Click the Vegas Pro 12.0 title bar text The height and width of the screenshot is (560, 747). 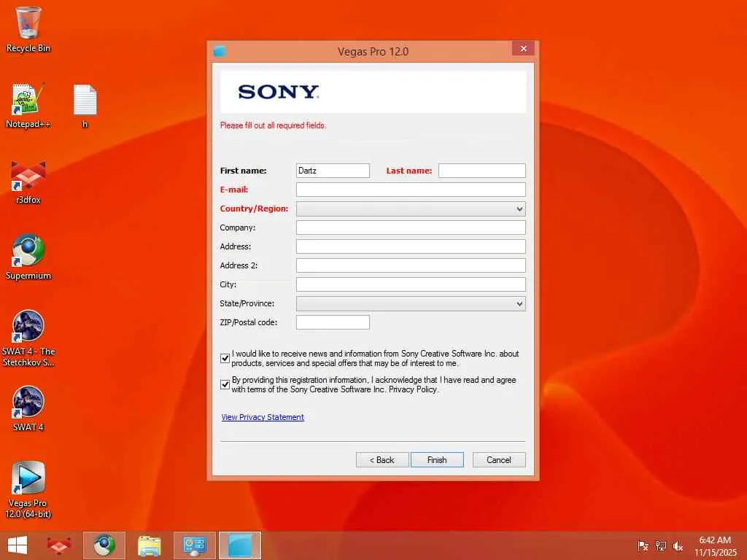tap(373, 52)
